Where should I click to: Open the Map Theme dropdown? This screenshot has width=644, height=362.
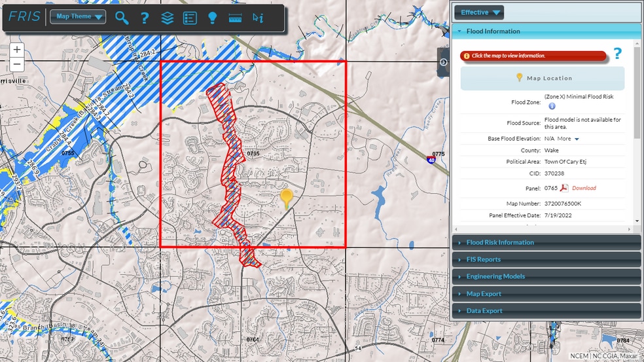pyautogui.click(x=80, y=17)
